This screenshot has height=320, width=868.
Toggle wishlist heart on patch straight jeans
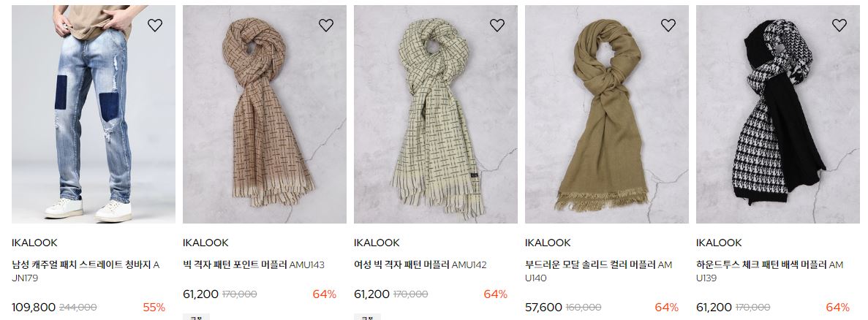pyautogui.click(x=155, y=25)
